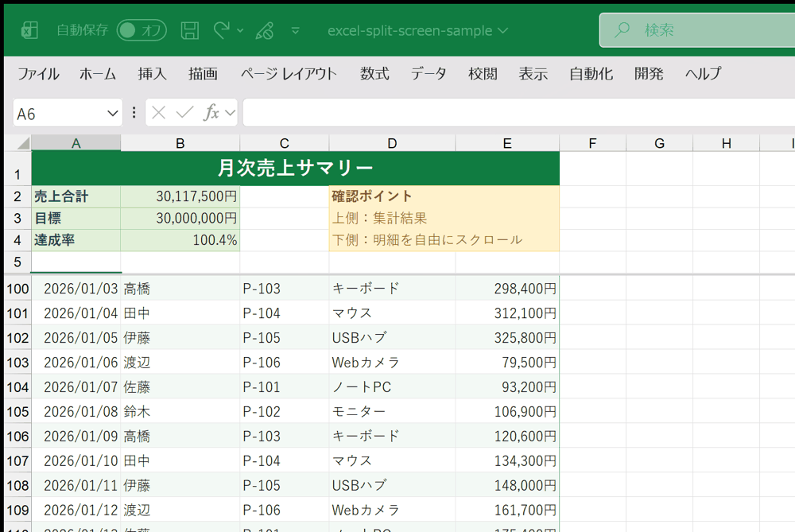
Task: Select column C header
Action: coord(285,143)
